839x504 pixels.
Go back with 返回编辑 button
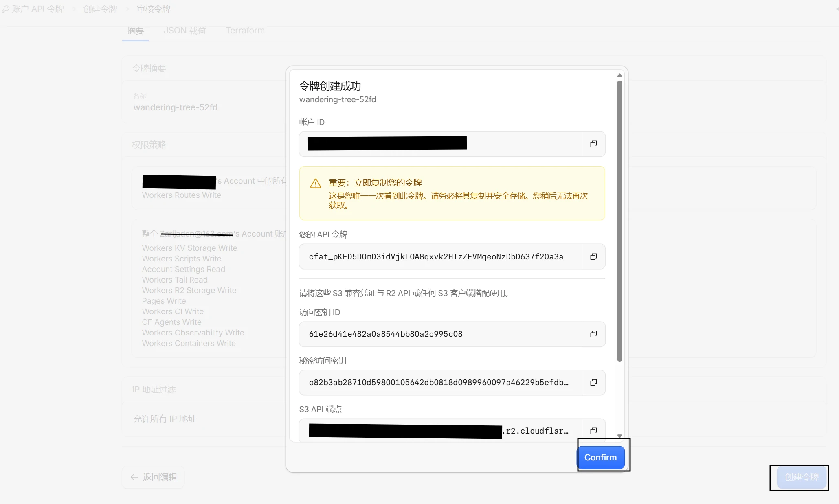pos(154,477)
